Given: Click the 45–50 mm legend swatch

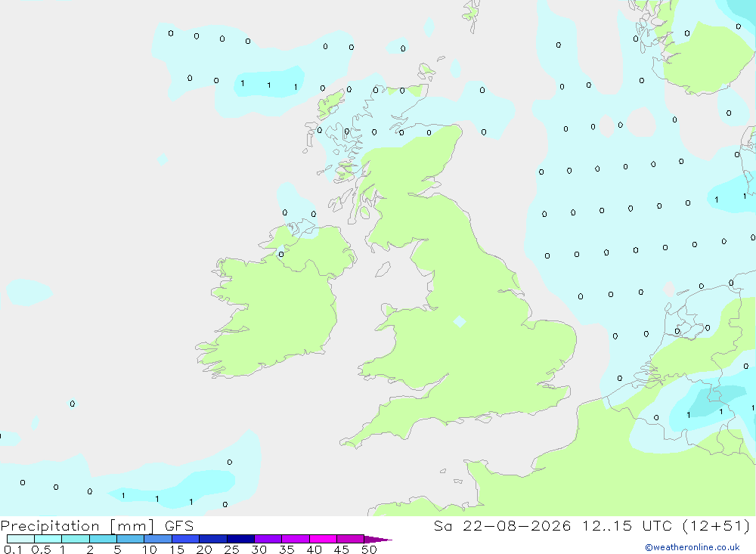Looking at the screenshot, I should (x=351, y=539).
